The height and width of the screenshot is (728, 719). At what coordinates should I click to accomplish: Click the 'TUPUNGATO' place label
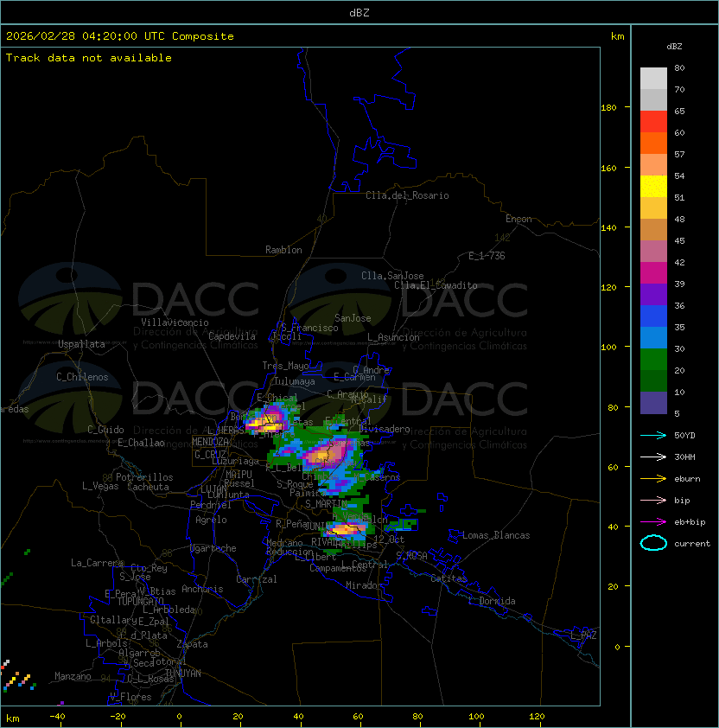pyautogui.click(x=141, y=602)
